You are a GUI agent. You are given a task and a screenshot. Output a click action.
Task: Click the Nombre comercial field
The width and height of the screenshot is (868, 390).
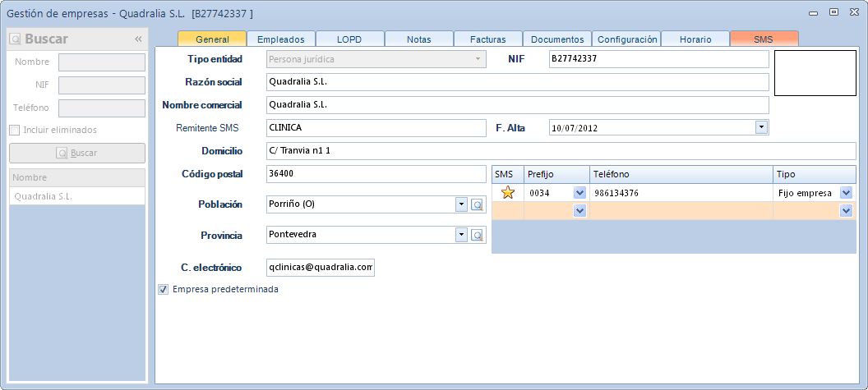pos(518,104)
